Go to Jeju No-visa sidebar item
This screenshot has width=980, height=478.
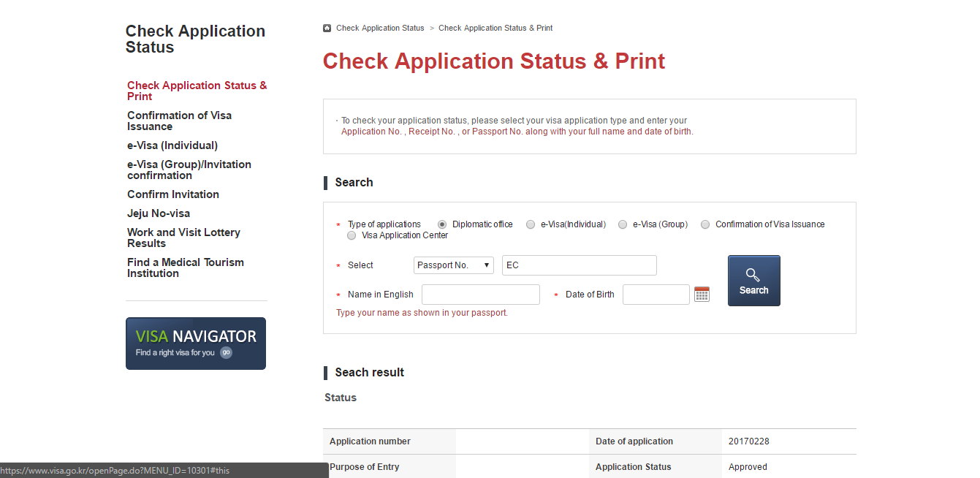(159, 213)
